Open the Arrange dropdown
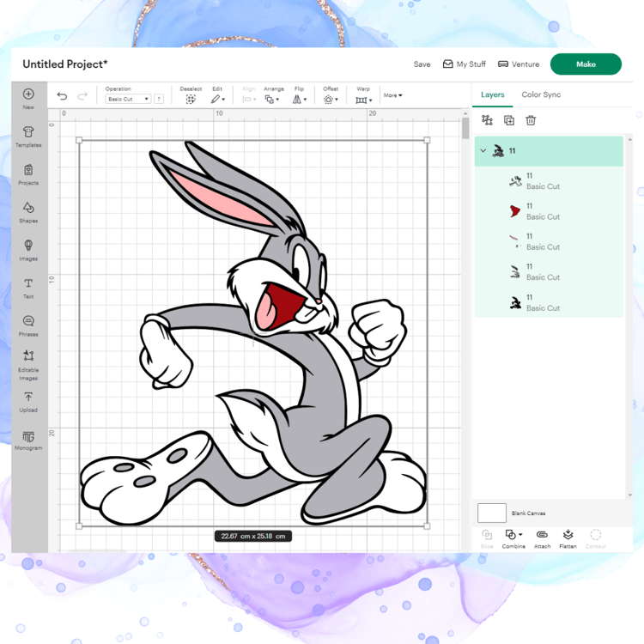The image size is (644, 644). click(x=272, y=99)
